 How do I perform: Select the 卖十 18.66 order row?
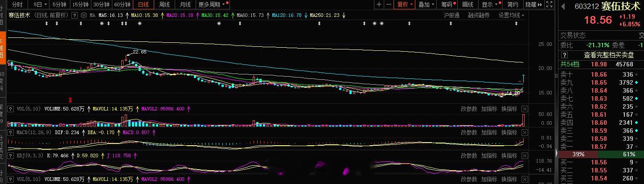601,74
